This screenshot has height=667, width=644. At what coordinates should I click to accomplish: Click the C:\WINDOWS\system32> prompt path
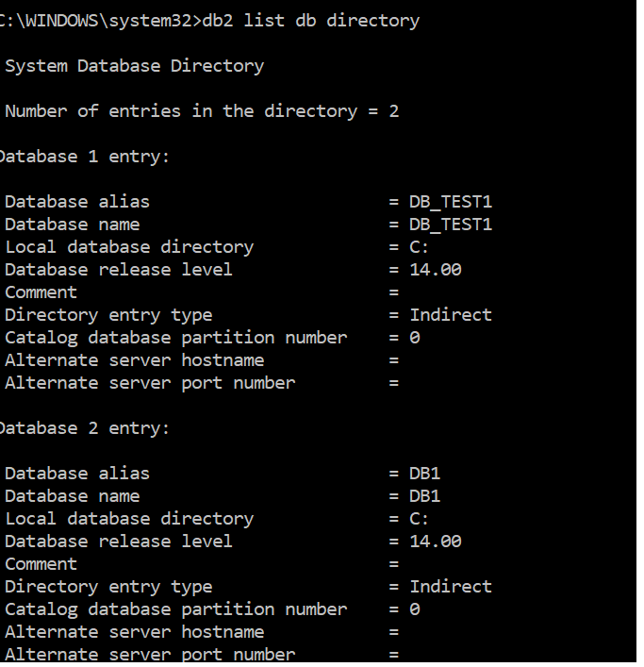100,21
